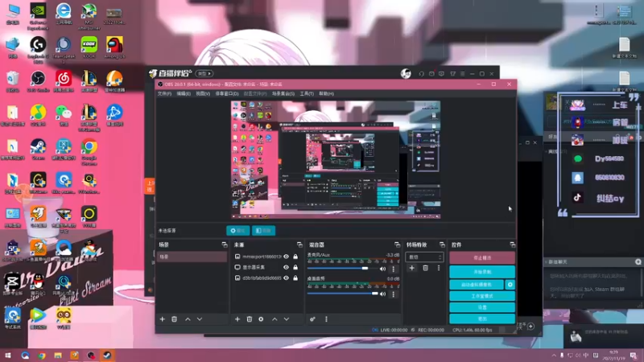The width and height of the screenshot is (644, 362).
Task: Add a new scene with the Scenes plus icon
Action: (163, 319)
